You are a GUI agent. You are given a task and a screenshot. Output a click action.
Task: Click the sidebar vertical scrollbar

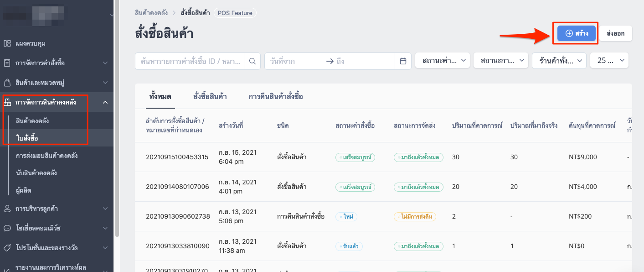pos(117,119)
